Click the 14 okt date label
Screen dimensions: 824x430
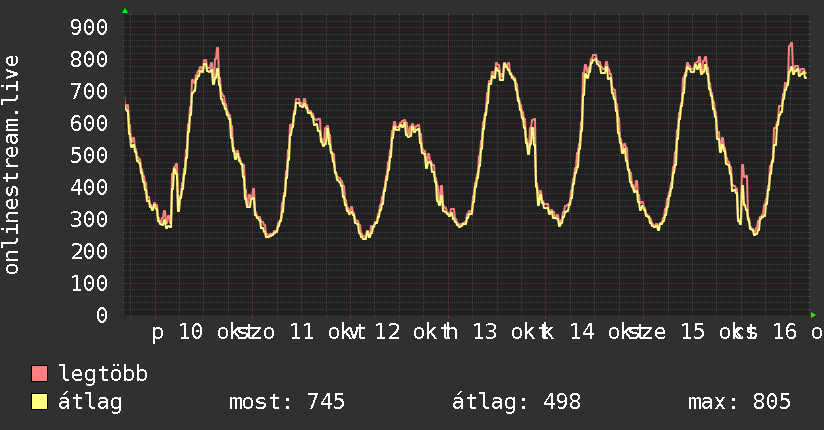point(604,332)
